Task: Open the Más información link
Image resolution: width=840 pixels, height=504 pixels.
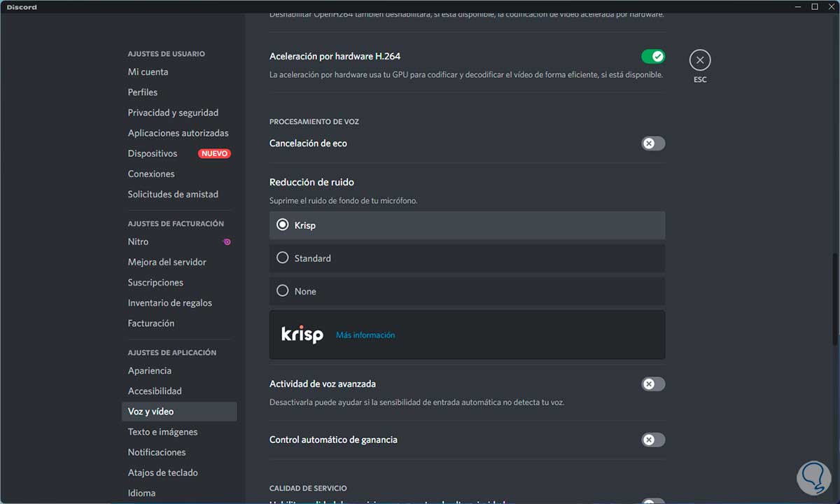Action: pyautogui.click(x=365, y=335)
